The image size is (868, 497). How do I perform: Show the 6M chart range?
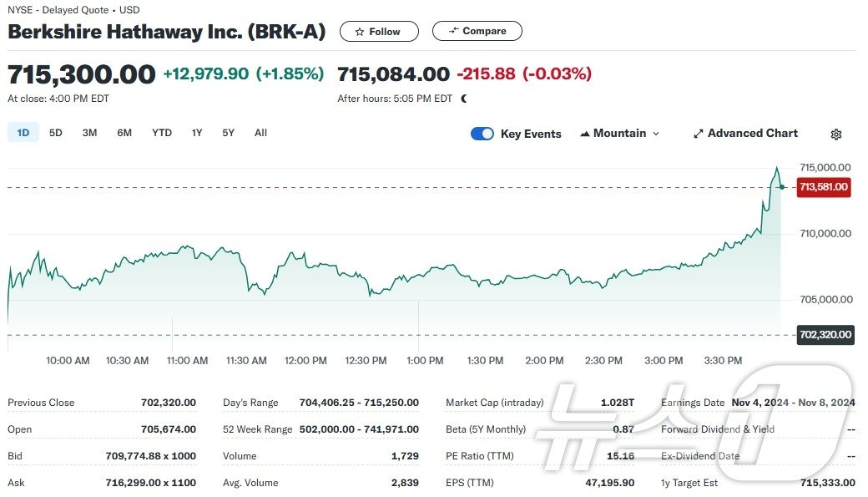coord(124,133)
